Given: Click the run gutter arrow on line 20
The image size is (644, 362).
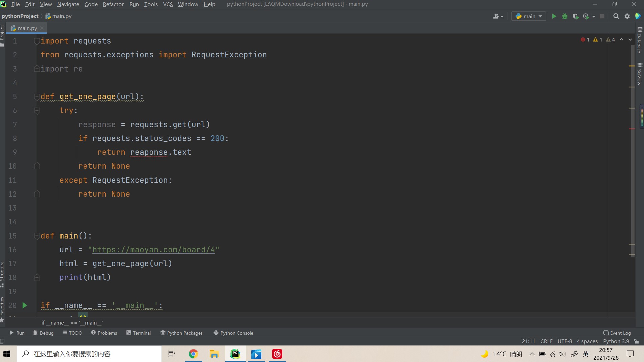Looking at the screenshot, I should point(25,305).
